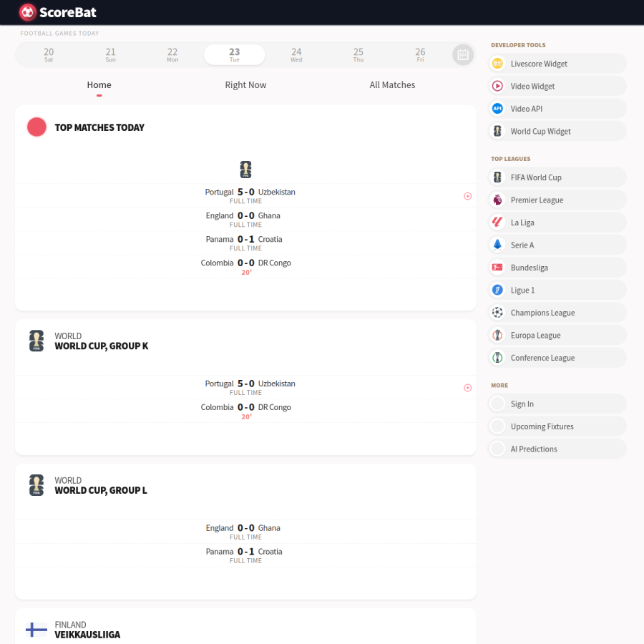Play video for Portugal match in Group K
The width and height of the screenshot is (644, 644).
tap(467, 388)
